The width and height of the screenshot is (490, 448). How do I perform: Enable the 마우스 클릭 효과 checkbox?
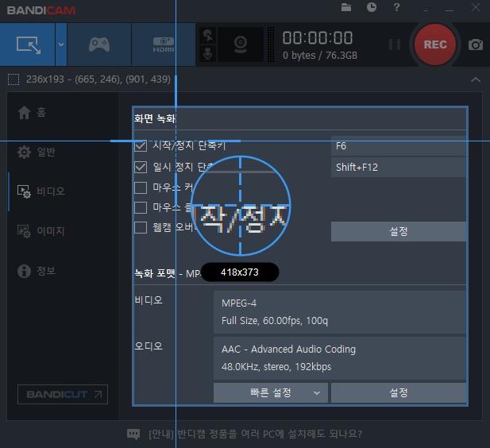pos(141,207)
